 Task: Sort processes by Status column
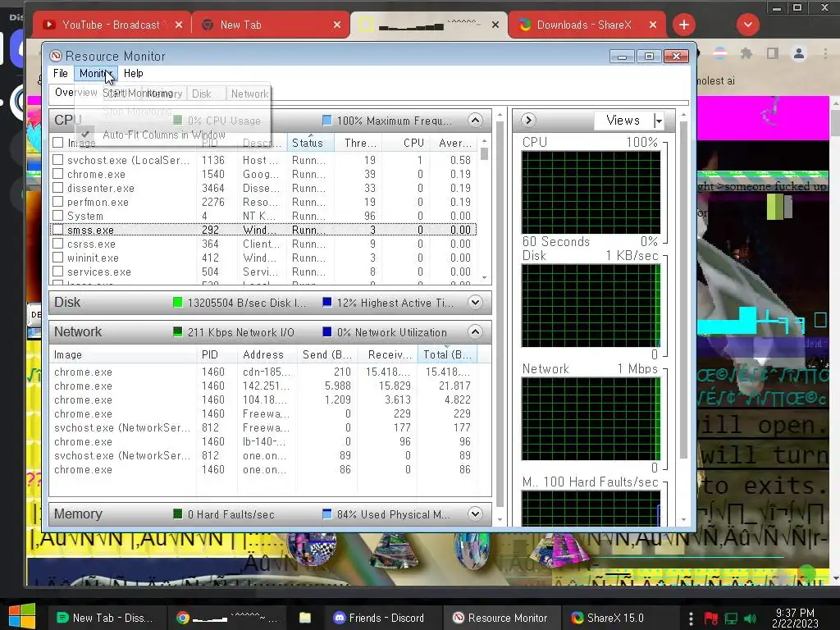click(311, 143)
